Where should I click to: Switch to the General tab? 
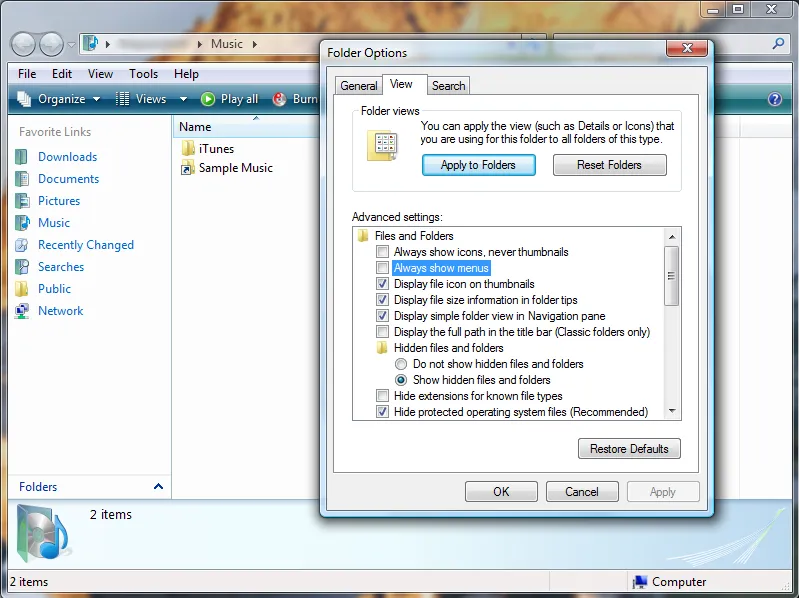point(358,86)
